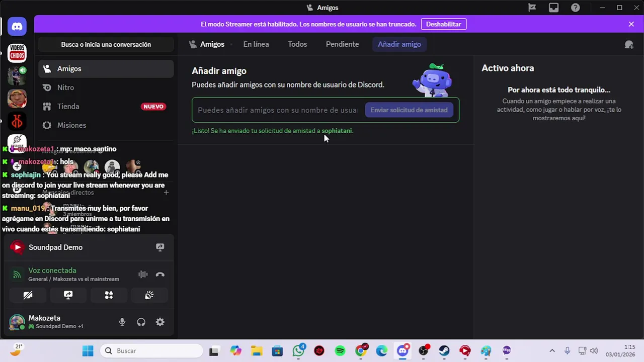This screenshot has width=644, height=362.
Task: Open the Misiones quests page
Action: [106, 125]
